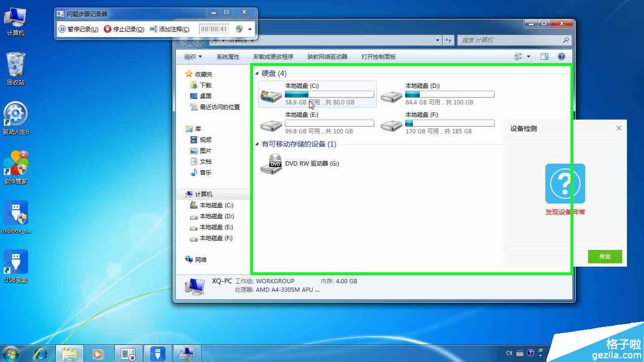The image size is (644, 362).
Task: Click the C: drive capacity bar
Action: tap(329, 94)
